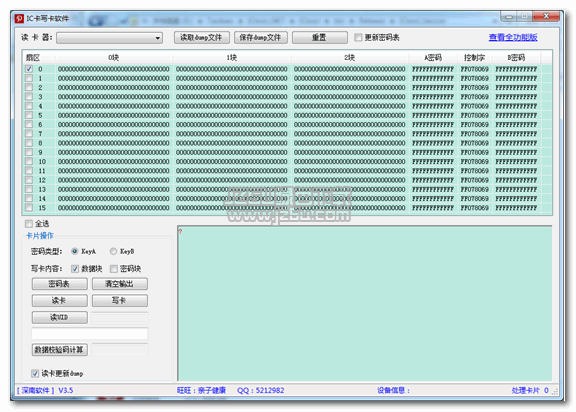Toggle the 数据块 data block checkbox
Image resolution: width=576 pixels, height=412 pixels.
75,269
